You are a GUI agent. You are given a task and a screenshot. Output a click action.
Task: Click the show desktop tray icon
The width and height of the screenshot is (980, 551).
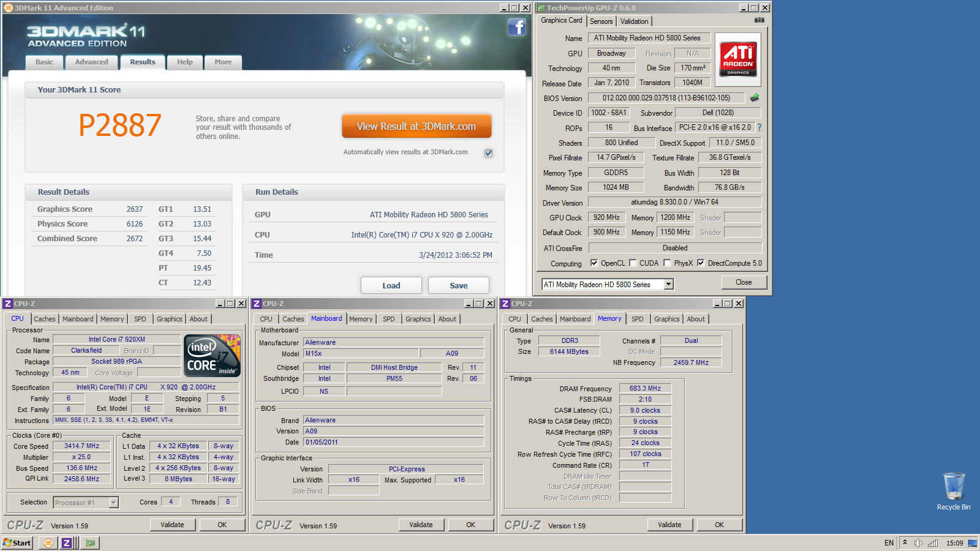(972, 543)
